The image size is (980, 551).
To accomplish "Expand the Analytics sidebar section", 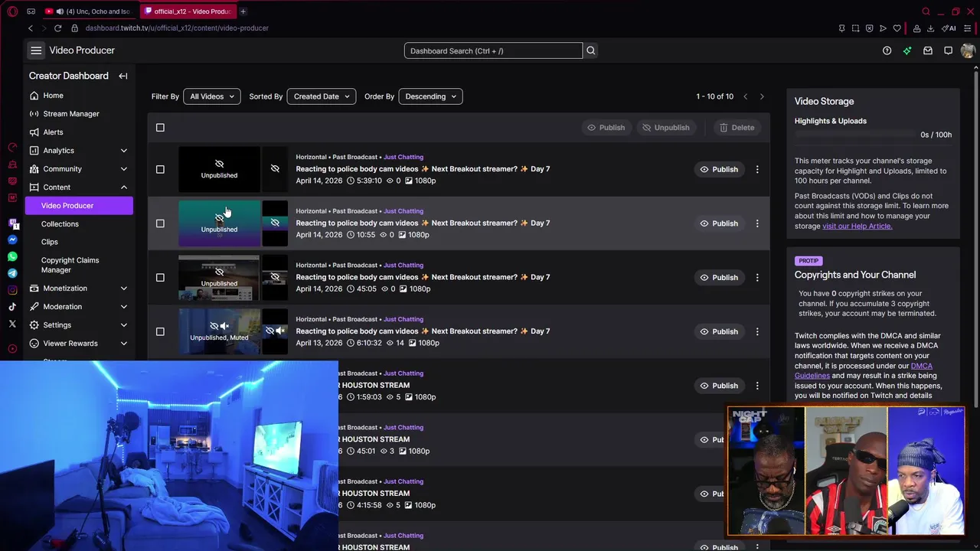I will (79, 151).
